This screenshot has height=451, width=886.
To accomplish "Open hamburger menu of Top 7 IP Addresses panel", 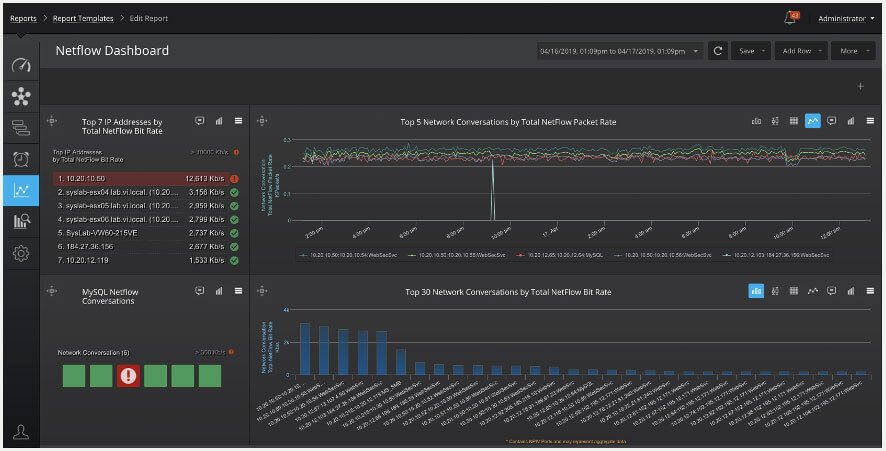I will [238, 120].
